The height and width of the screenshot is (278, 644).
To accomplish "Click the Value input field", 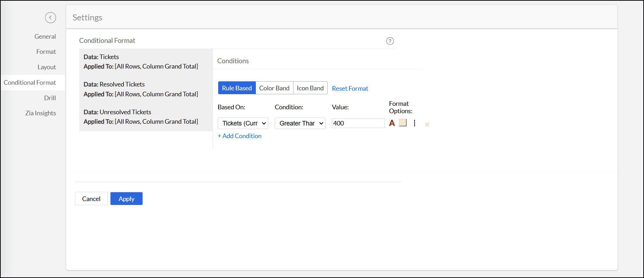I will pyautogui.click(x=358, y=123).
